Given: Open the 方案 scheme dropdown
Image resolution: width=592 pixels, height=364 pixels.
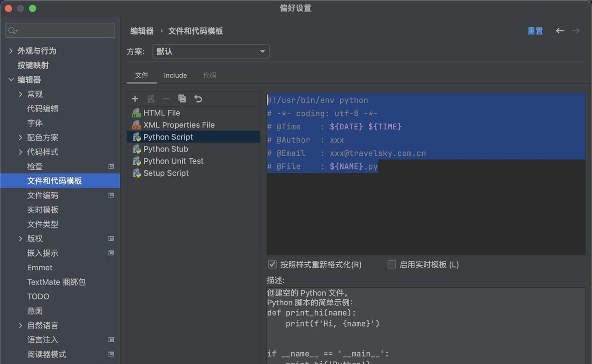Looking at the screenshot, I should point(210,51).
